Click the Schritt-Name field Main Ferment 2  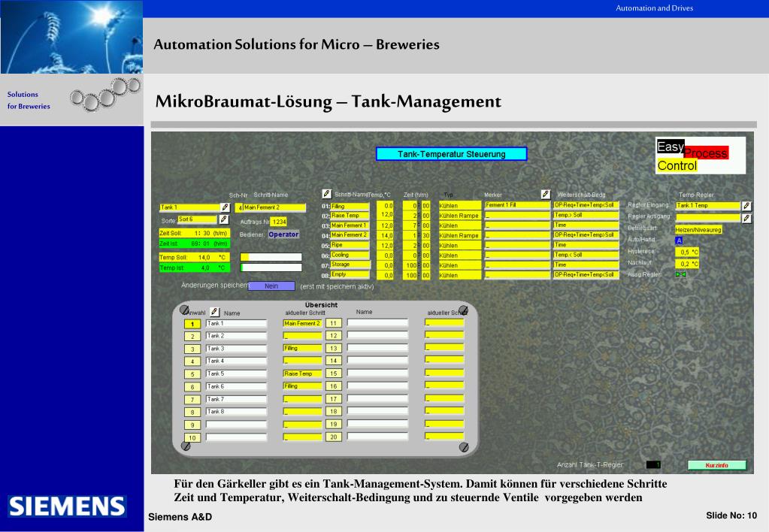pyautogui.click(x=274, y=207)
